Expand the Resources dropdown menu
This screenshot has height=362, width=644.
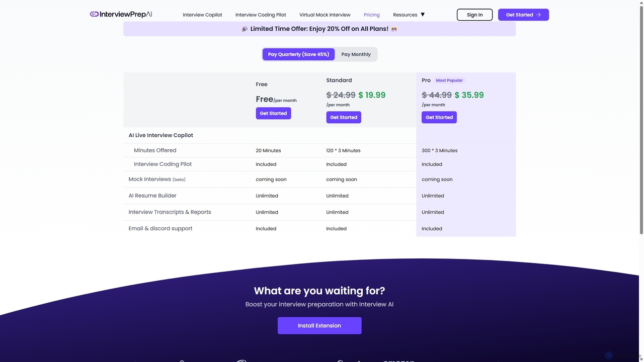tap(409, 15)
